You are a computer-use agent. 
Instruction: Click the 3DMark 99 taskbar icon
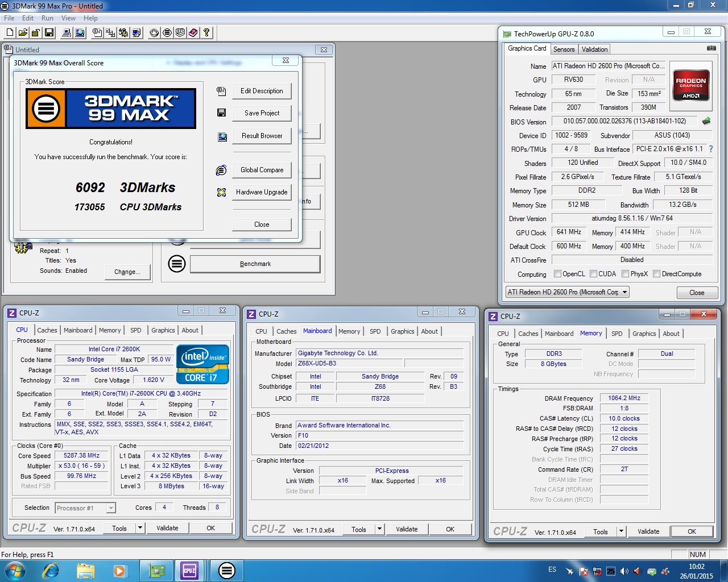pos(226,571)
